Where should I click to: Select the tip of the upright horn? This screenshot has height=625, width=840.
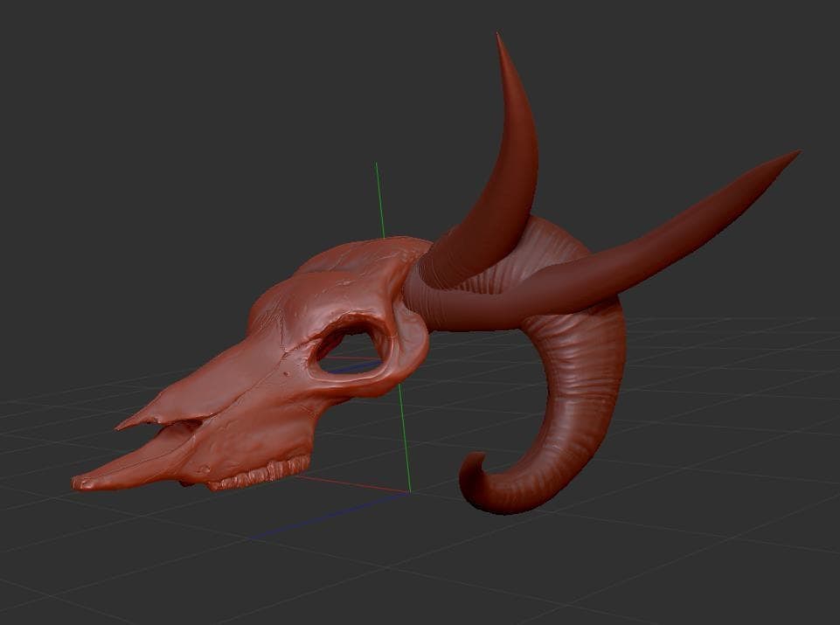coord(499,38)
